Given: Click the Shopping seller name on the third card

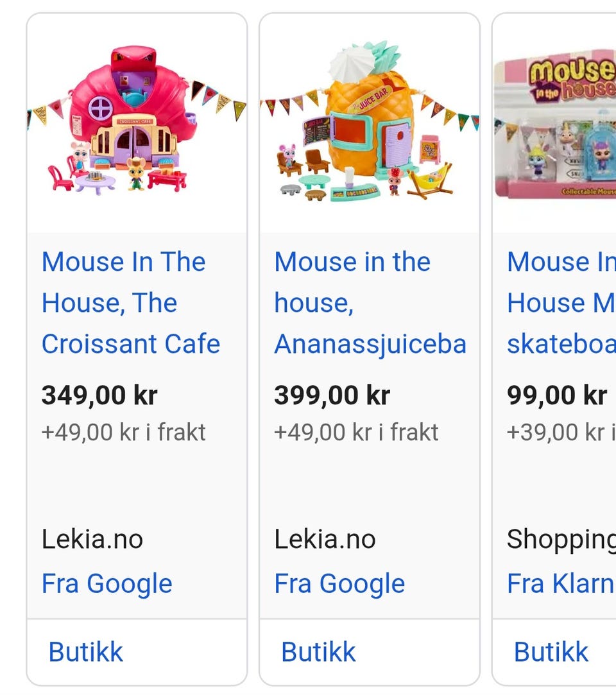Looking at the screenshot, I should click(x=561, y=539).
